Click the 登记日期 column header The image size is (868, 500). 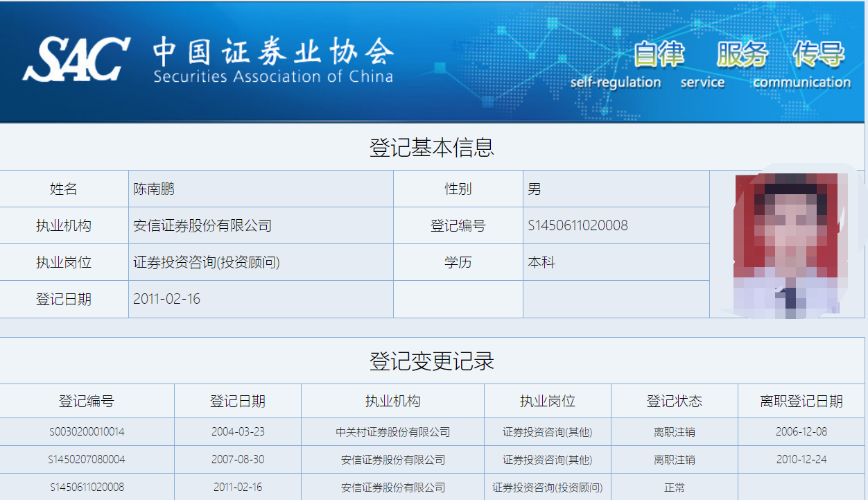[x=238, y=401]
